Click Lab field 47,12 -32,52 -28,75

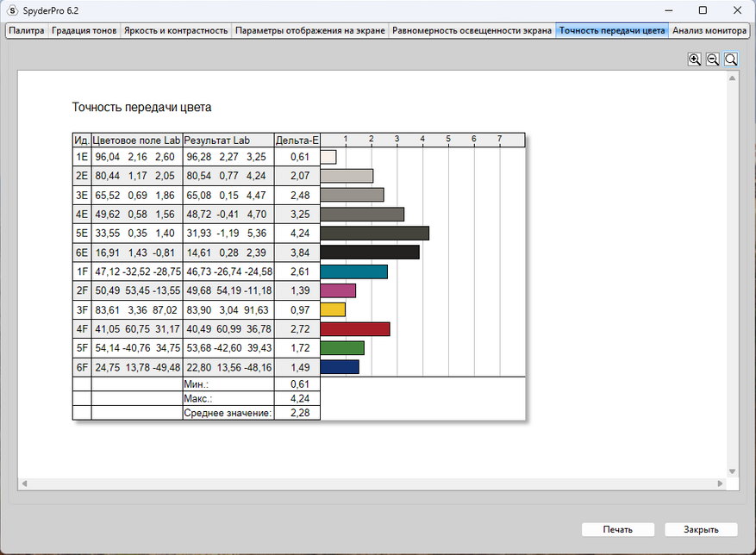coord(138,271)
